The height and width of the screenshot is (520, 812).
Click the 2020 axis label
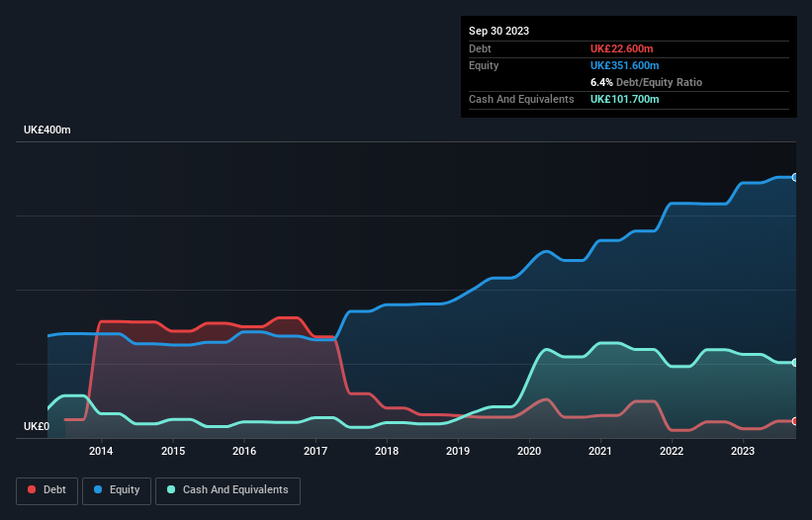pos(529,451)
